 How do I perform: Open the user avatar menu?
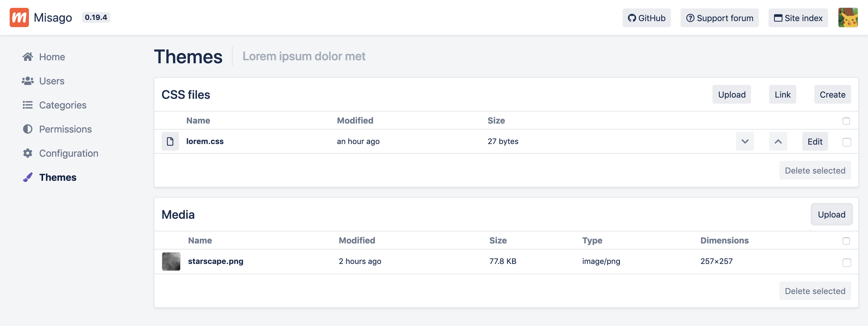(x=848, y=17)
